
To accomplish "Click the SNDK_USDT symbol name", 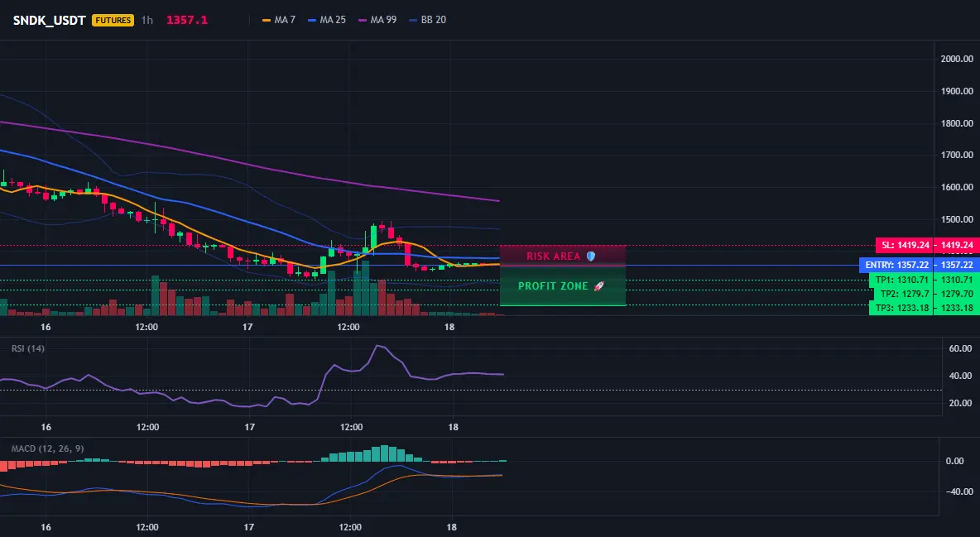I will pos(50,20).
